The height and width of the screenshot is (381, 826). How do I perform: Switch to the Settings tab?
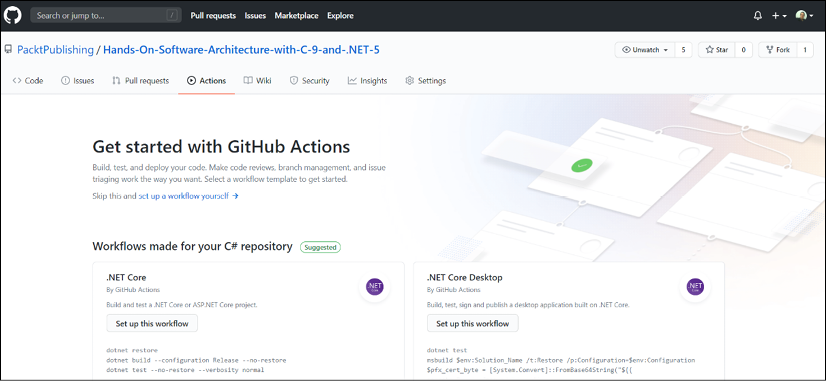coord(426,81)
